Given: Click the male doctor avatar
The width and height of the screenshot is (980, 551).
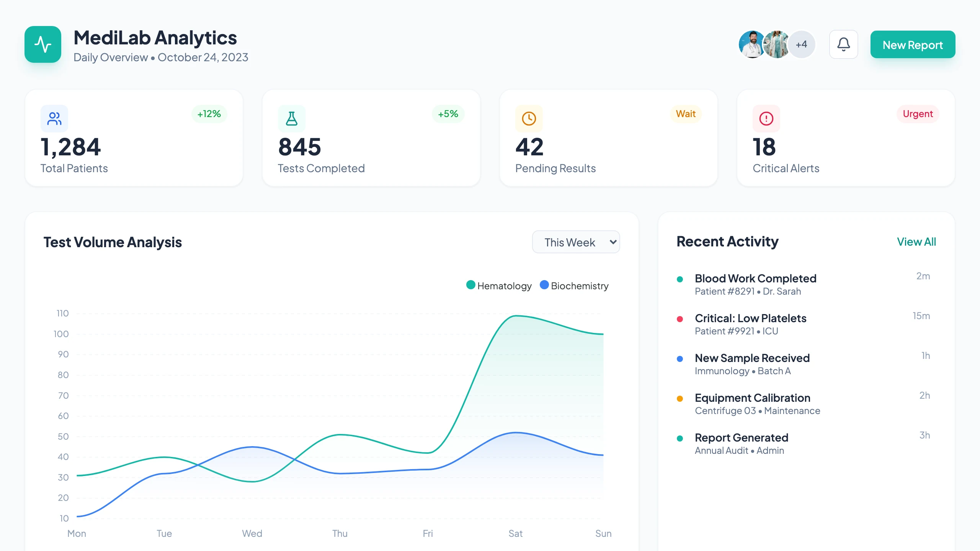Looking at the screenshot, I should (752, 44).
